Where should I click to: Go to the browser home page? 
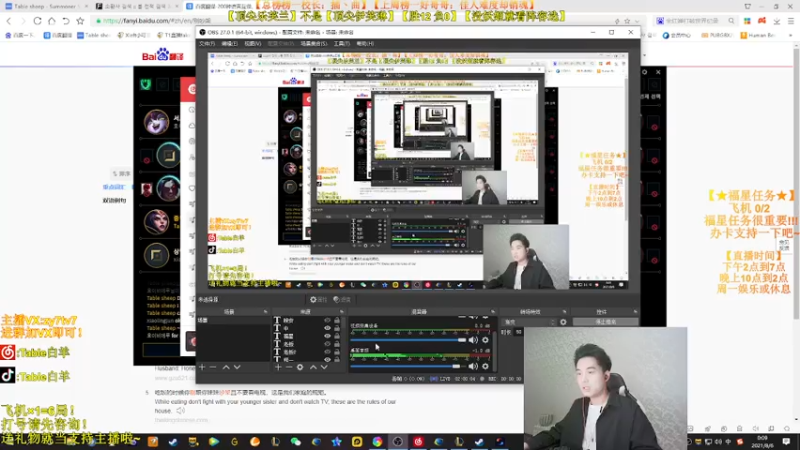pos(52,21)
